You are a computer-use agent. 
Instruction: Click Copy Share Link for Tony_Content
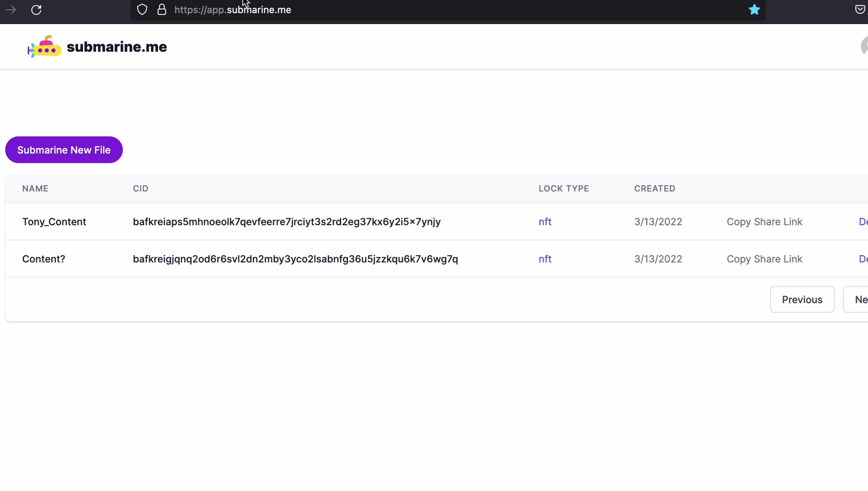[765, 222]
